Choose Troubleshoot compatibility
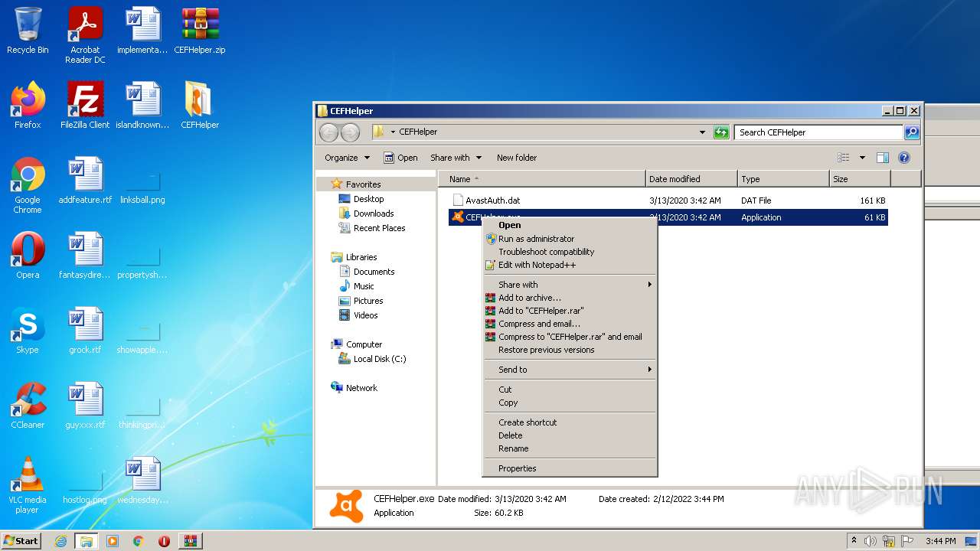The width and height of the screenshot is (980, 551). point(570,252)
